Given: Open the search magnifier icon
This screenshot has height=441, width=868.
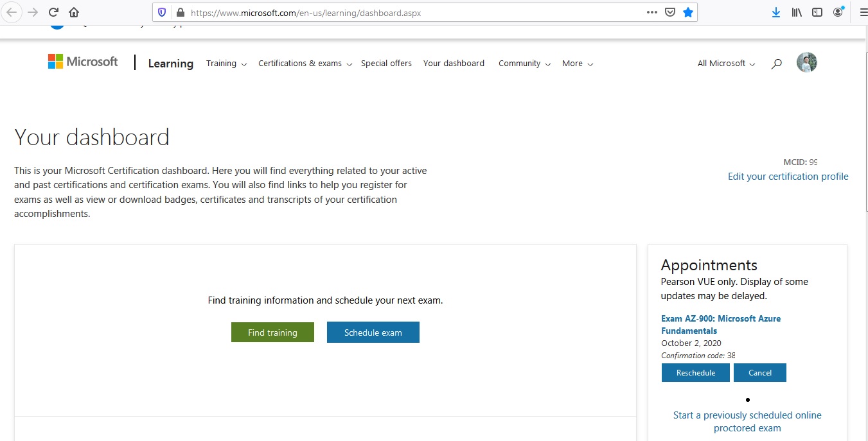Looking at the screenshot, I should 776,64.
